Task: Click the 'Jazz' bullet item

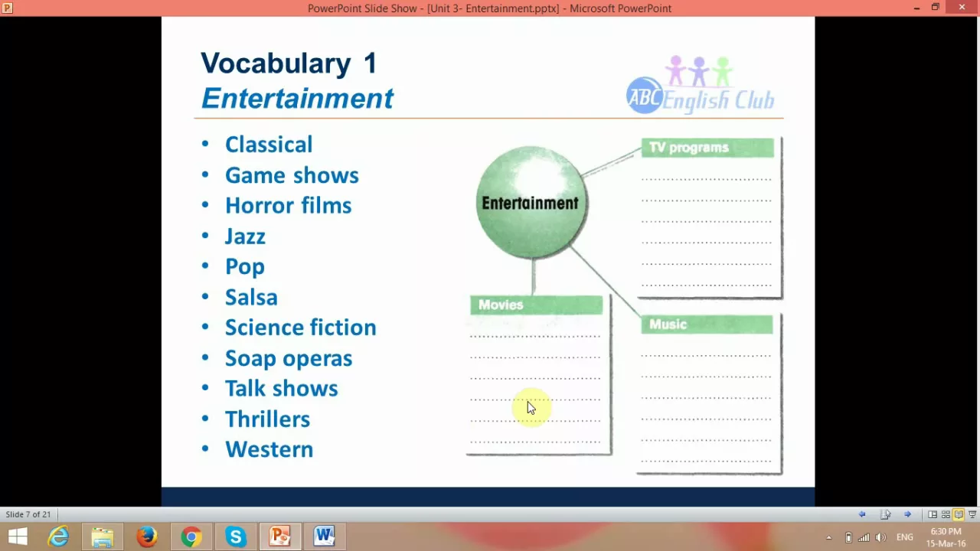Action: 245,236
